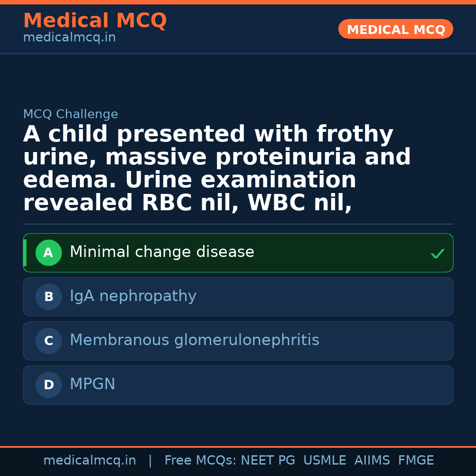Click the green A letter circle

[48, 253]
